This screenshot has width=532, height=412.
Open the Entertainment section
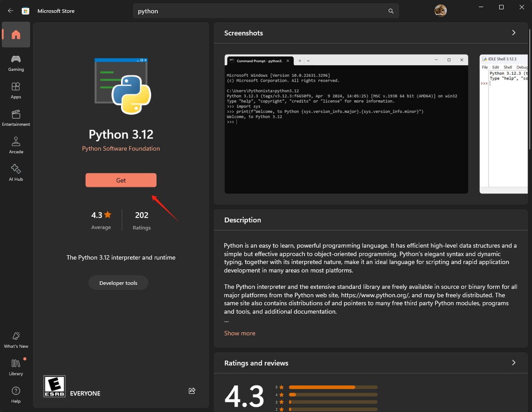pos(16,118)
